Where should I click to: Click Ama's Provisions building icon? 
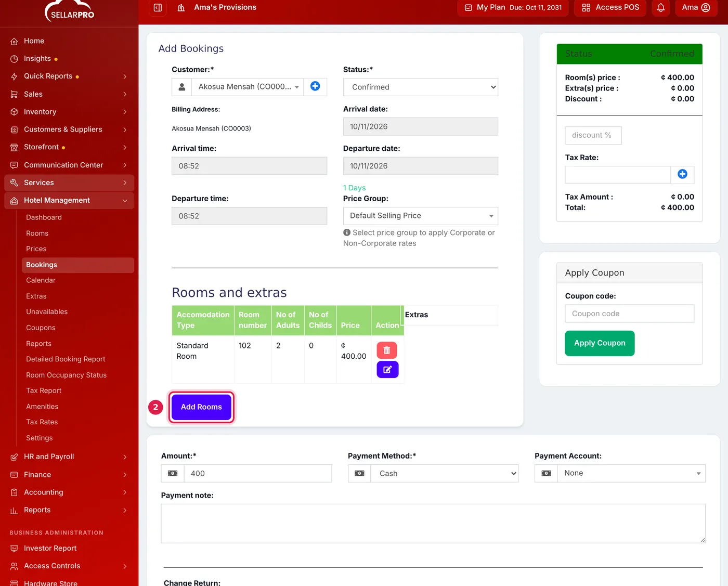181,8
